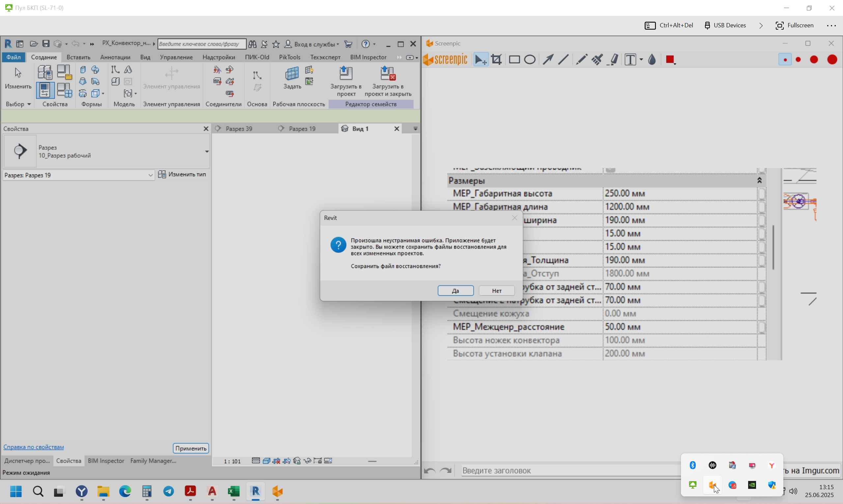843x504 pixels.
Task: Open the help question-mark dropdown arrow
Action: [x=375, y=44]
